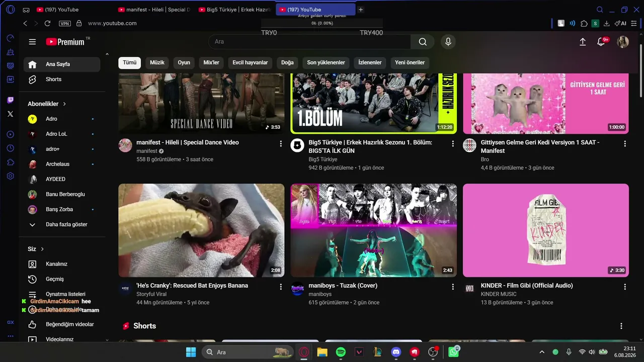
Task: Open Twitch in the Opera sidebar
Action: [x=11, y=100]
